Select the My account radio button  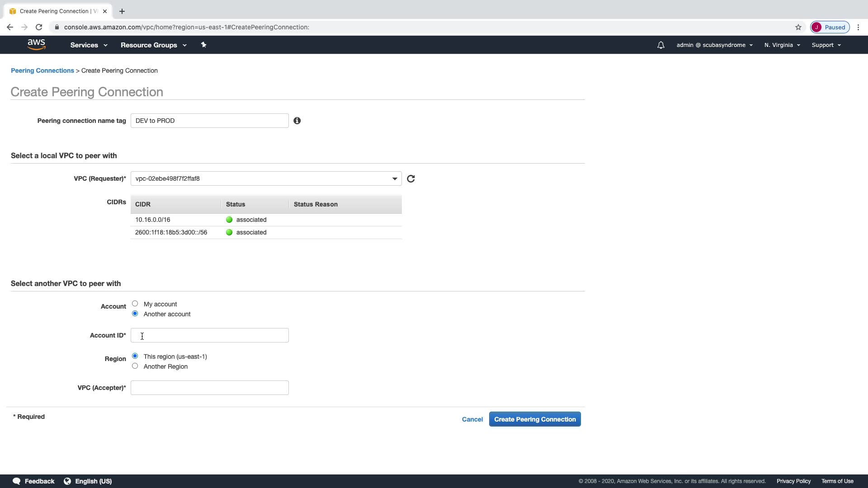pyautogui.click(x=135, y=304)
